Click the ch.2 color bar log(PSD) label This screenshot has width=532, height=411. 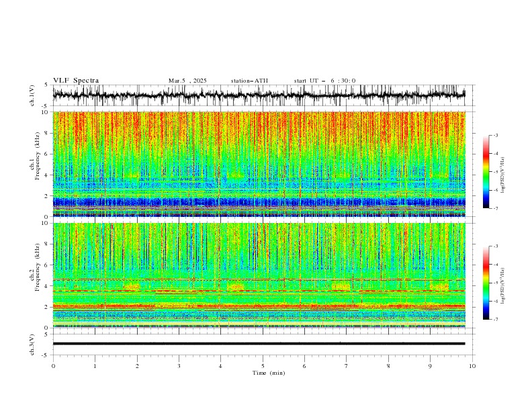coord(503,285)
